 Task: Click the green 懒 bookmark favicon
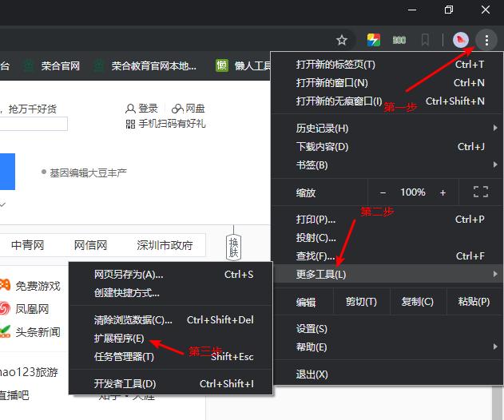coord(222,65)
